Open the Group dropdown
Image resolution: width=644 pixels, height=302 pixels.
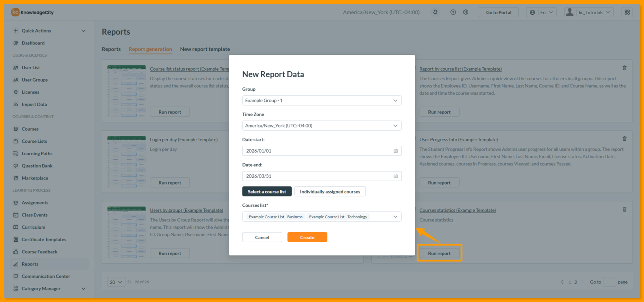point(322,101)
